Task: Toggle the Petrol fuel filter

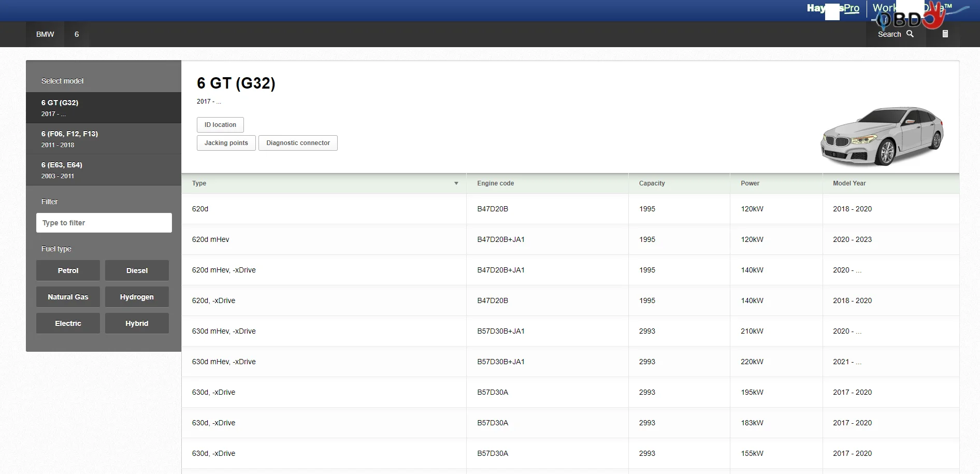Action: (x=68, y=270)
